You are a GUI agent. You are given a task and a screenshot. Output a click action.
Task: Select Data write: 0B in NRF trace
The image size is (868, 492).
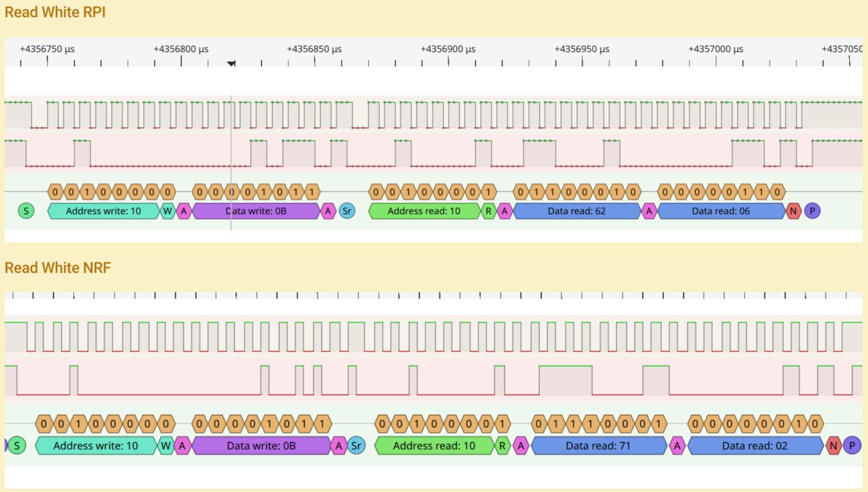pyautogui.click(x=261, y=445)
